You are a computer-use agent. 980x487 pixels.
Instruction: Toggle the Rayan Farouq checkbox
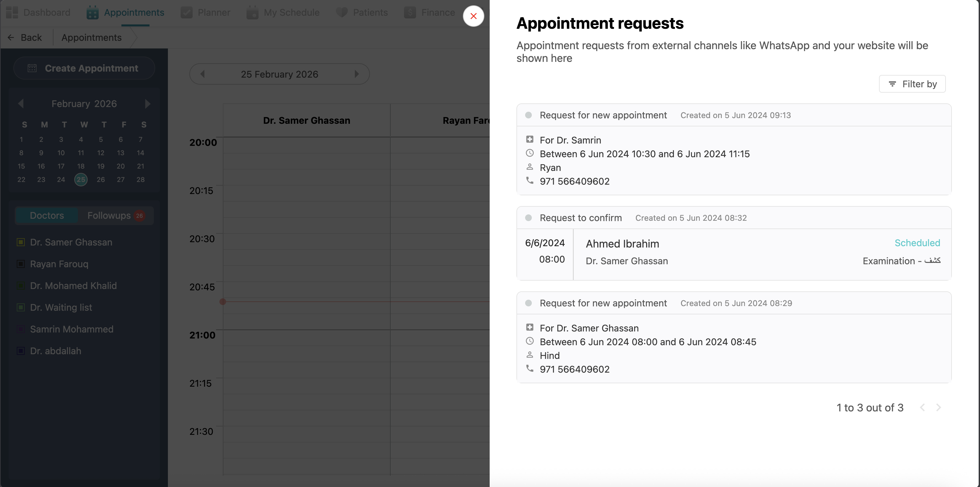(21, 264)
